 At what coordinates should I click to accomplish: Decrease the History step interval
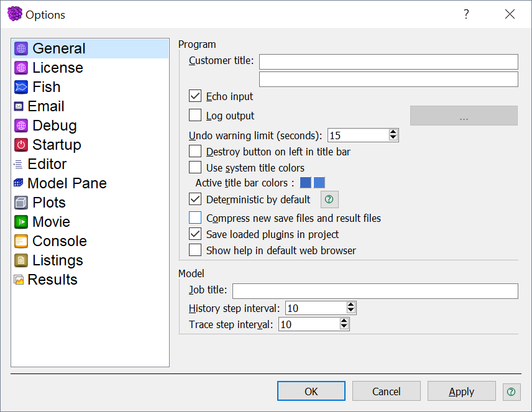pyautogui.click(x=351, y=311)
